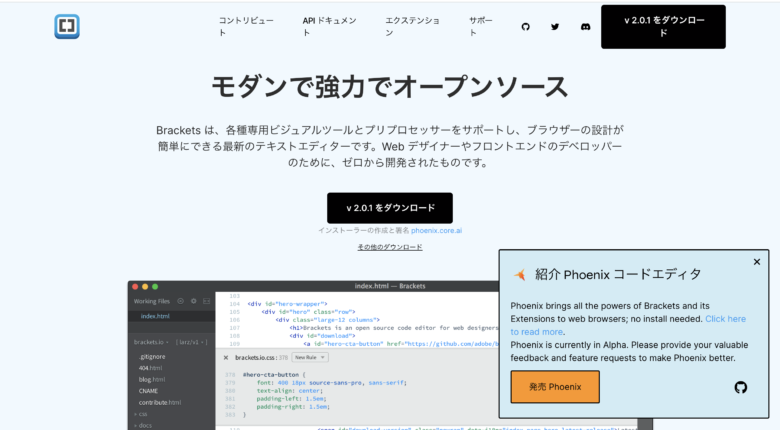Open コントリビュート navigation item
The height and width of the screenshot is (430, 780).
pos(246,26)
